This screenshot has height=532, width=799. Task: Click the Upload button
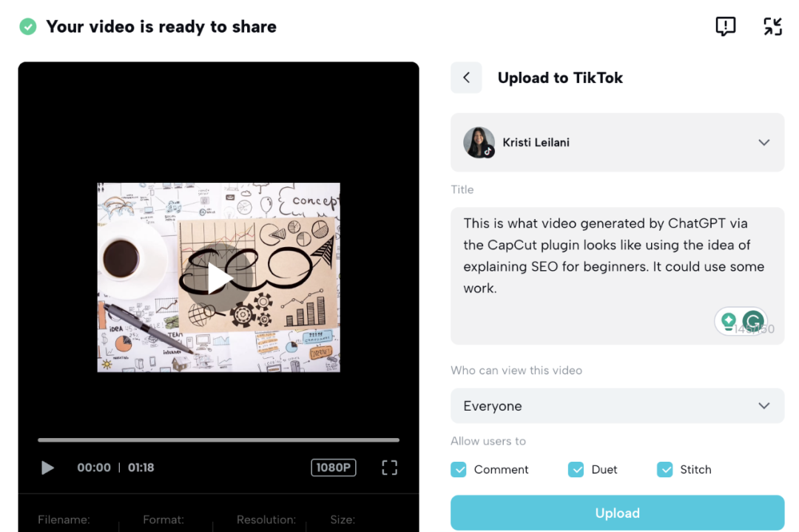618,513
